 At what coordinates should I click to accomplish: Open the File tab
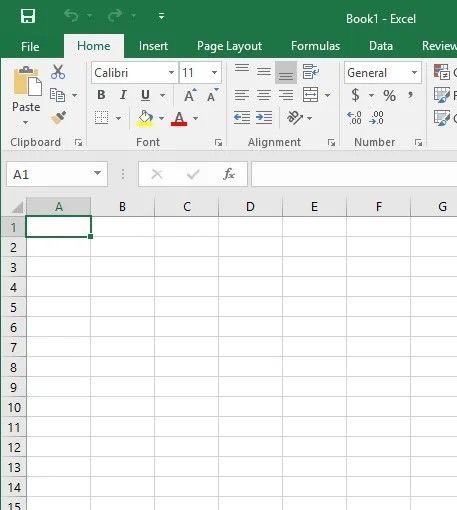[x=30, y=46]
